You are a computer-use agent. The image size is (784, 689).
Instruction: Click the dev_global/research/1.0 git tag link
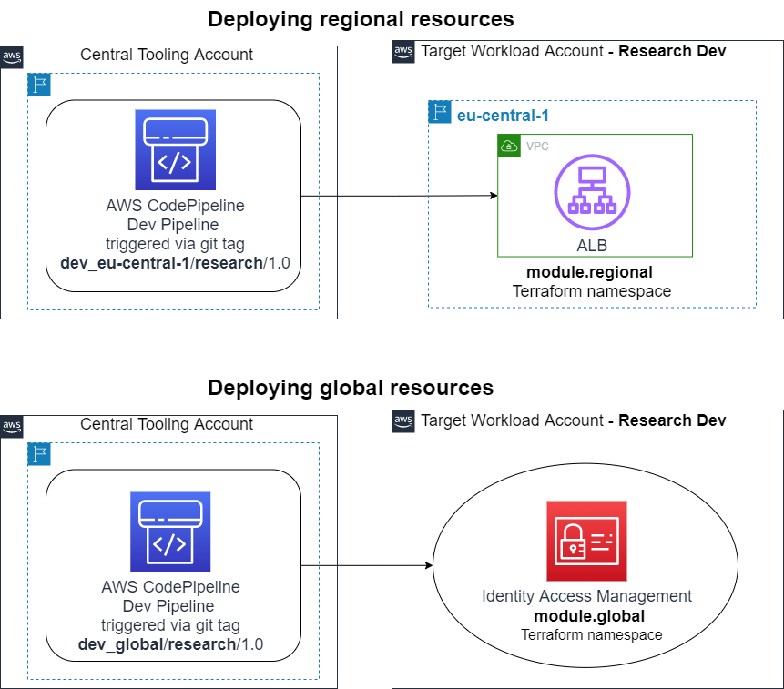pyautogui.click(x=173, y=644)
